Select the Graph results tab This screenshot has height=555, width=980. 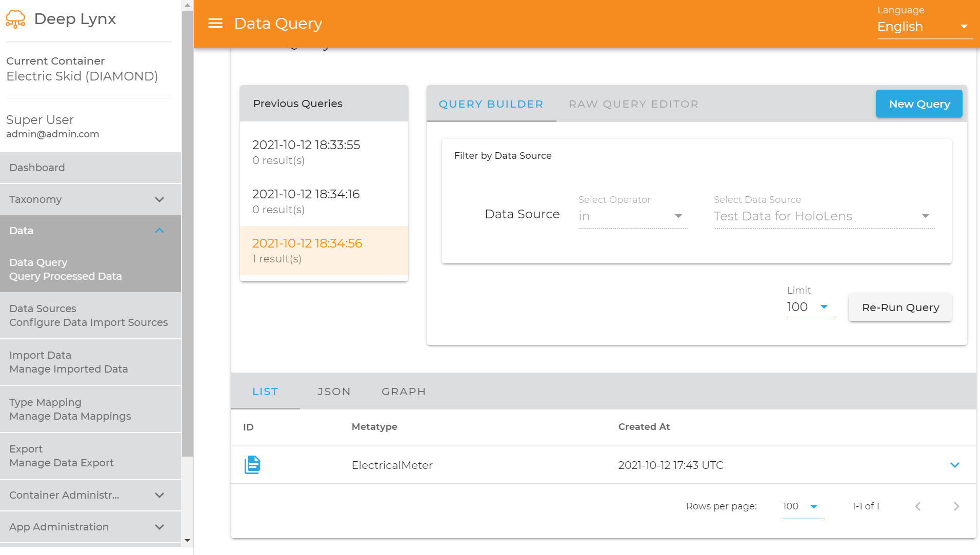click(404, 392)
